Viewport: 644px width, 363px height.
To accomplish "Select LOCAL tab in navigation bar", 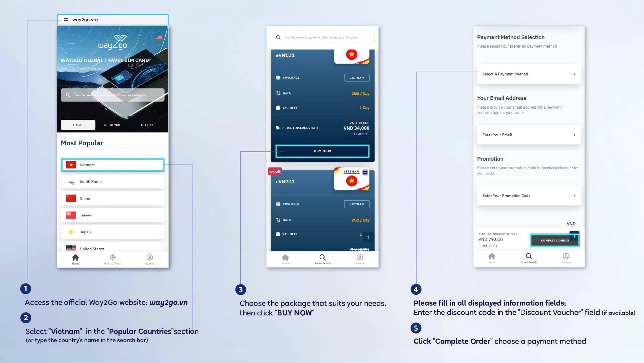I will coord(77,124).
